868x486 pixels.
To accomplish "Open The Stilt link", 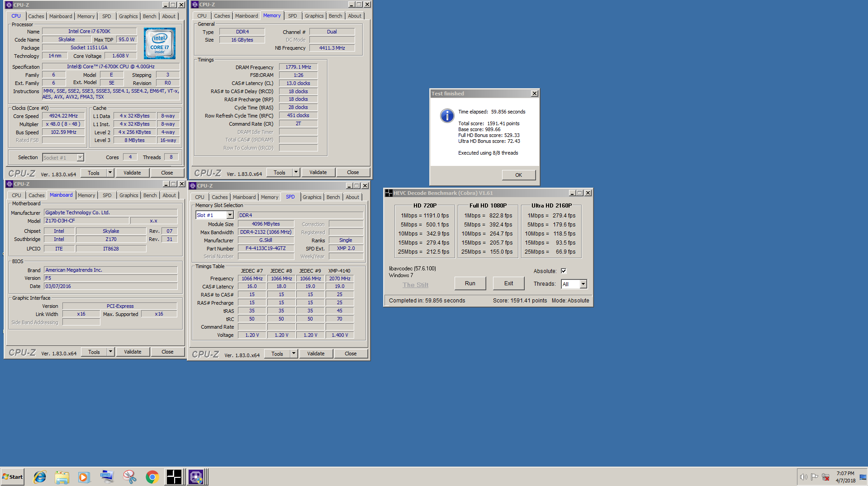I will (415, 285).
